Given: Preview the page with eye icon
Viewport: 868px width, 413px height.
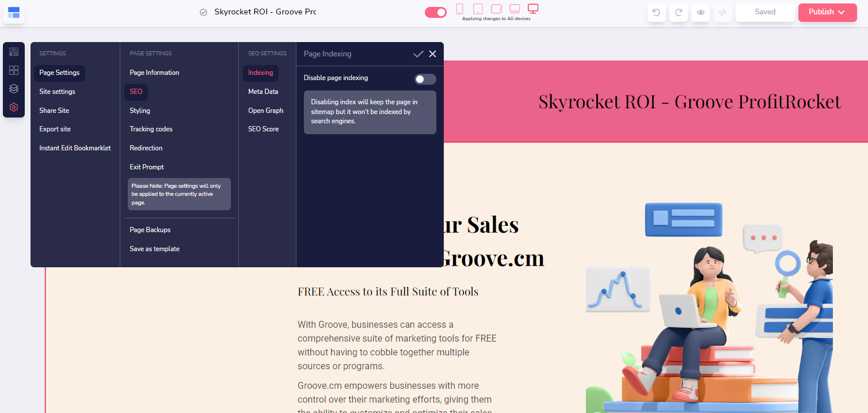Looking at the screenshot, I should pos(701,13).
